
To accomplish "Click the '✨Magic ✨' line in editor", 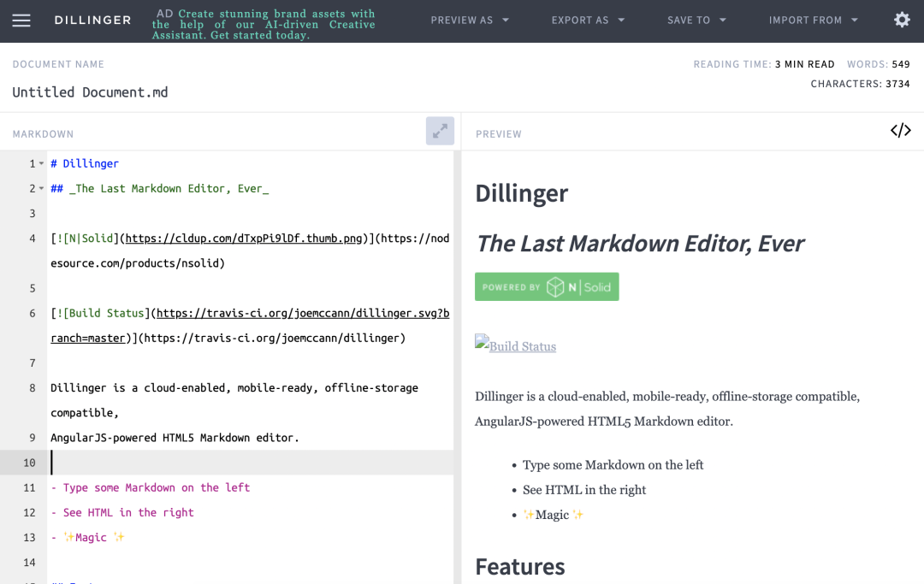I will [88, 538].
